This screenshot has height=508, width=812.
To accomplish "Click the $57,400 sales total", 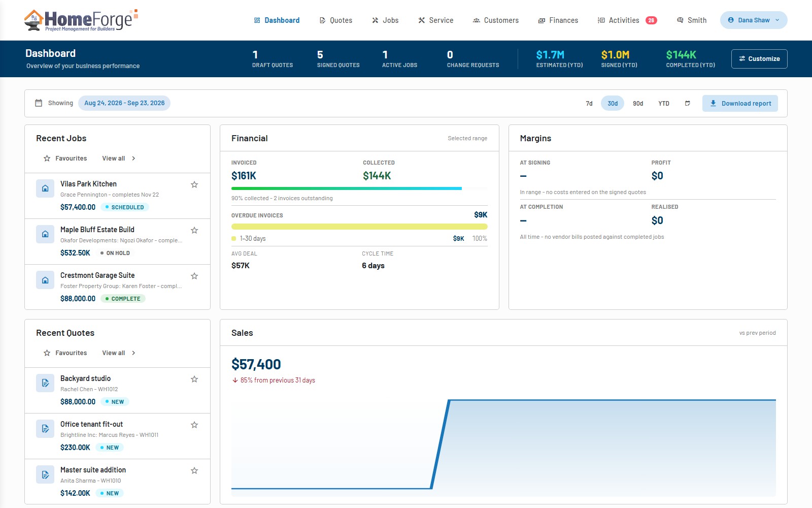I will pyautogui.click(x=256, y=364).
